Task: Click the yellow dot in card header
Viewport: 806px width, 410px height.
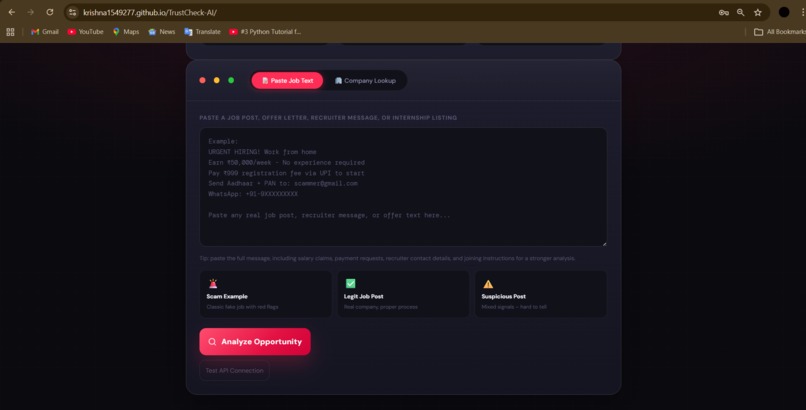Action: [217, 80]
